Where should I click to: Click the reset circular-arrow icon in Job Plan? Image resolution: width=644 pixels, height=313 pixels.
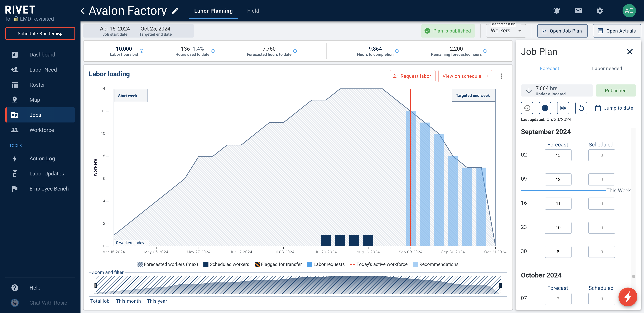coord(581,108)
